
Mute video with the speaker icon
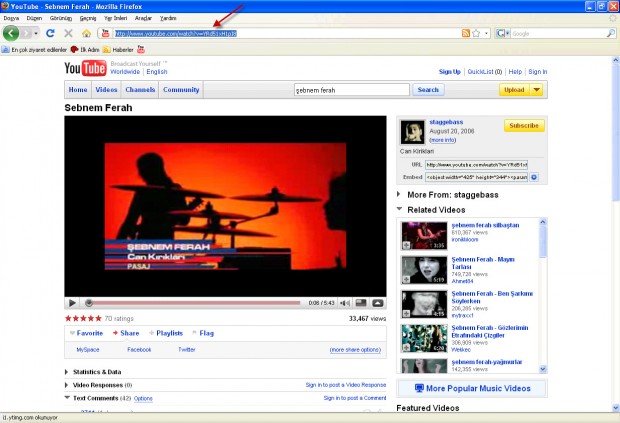(344, 303)
